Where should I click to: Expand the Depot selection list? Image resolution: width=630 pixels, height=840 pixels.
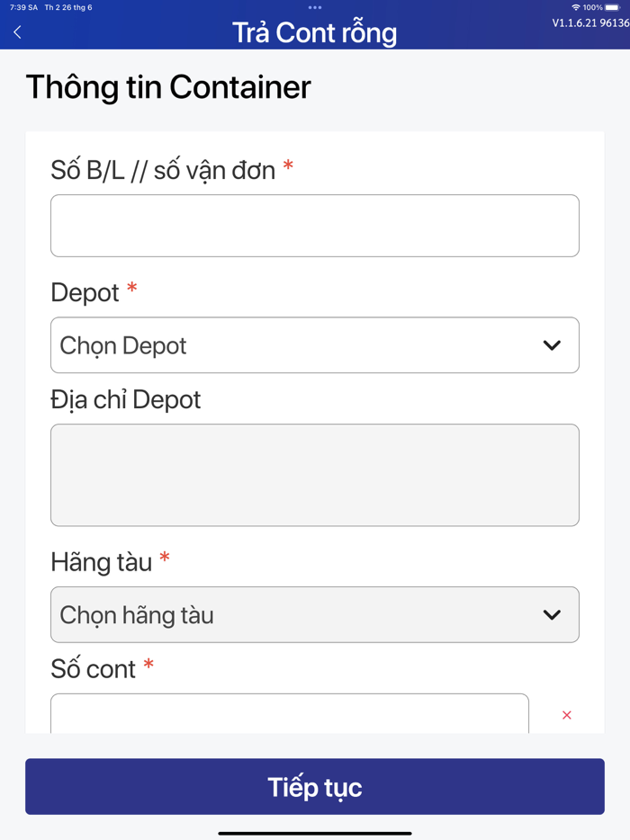click(314, 344)
